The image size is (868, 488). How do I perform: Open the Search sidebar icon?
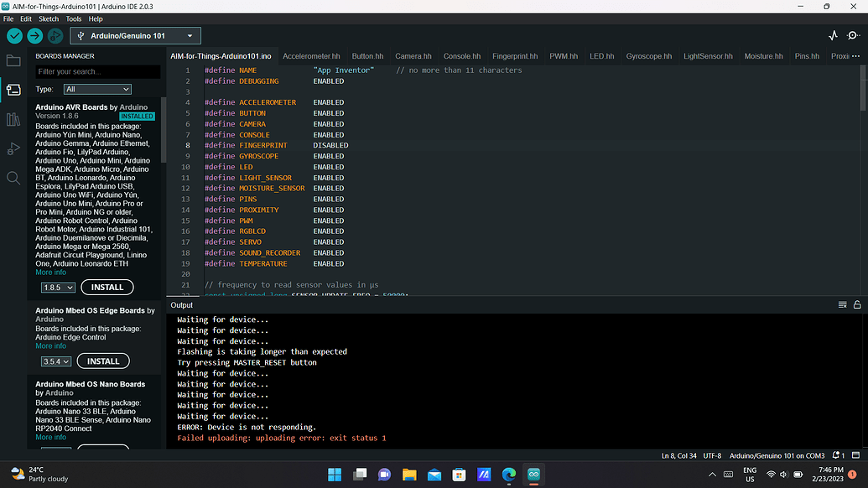tap(12, 178)
